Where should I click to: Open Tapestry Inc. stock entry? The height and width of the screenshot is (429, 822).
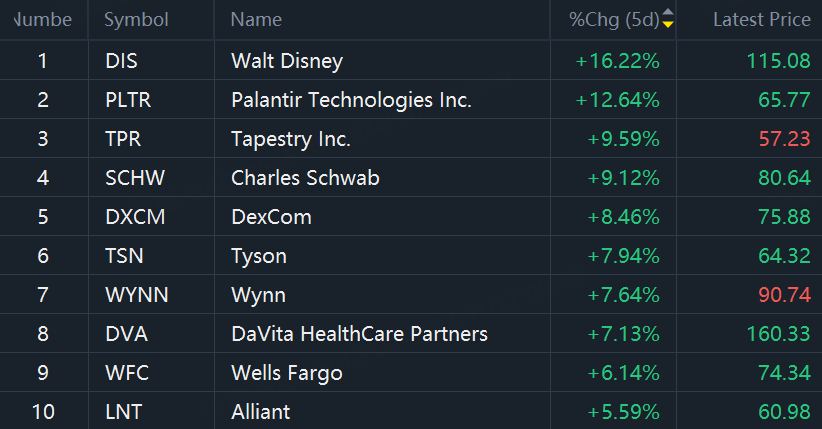click(x=291, y=139)
